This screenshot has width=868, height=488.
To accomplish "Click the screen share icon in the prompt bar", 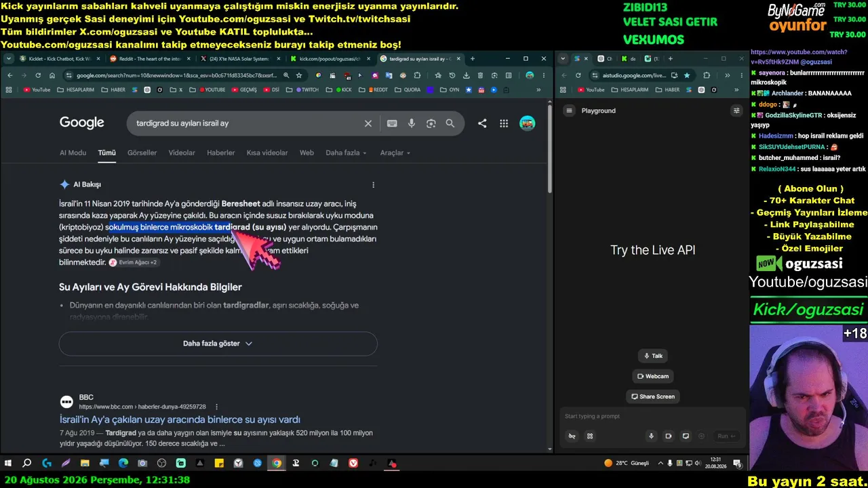I will point(686,436).
